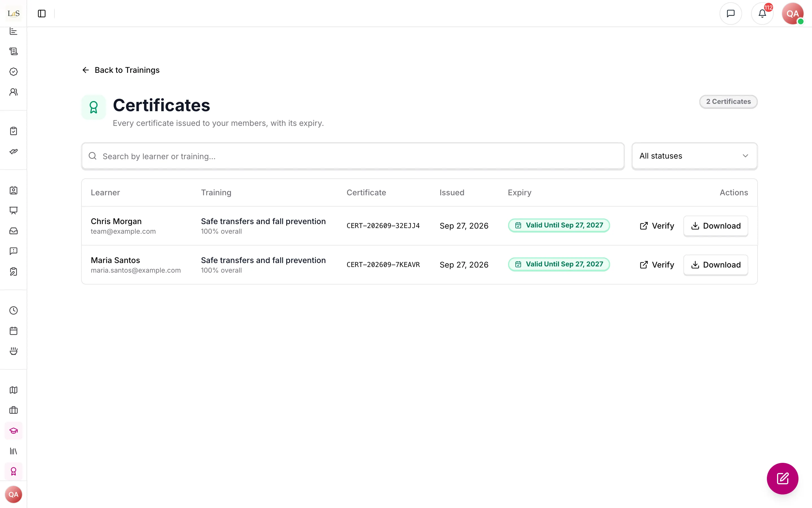
Task: Select certificate ID CERT-202609-7KEAVR
Action: (x=383, y=265)
